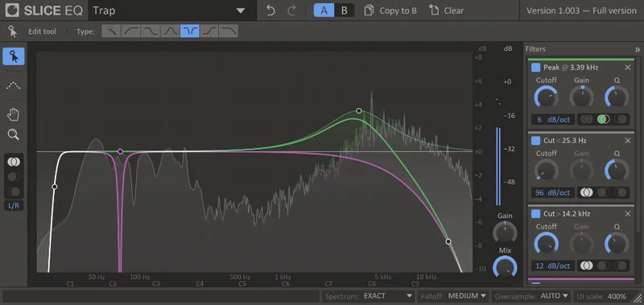Screen dimensions: 644x305
Task: Click the Mix knob
Action: [x=505, y=266]
